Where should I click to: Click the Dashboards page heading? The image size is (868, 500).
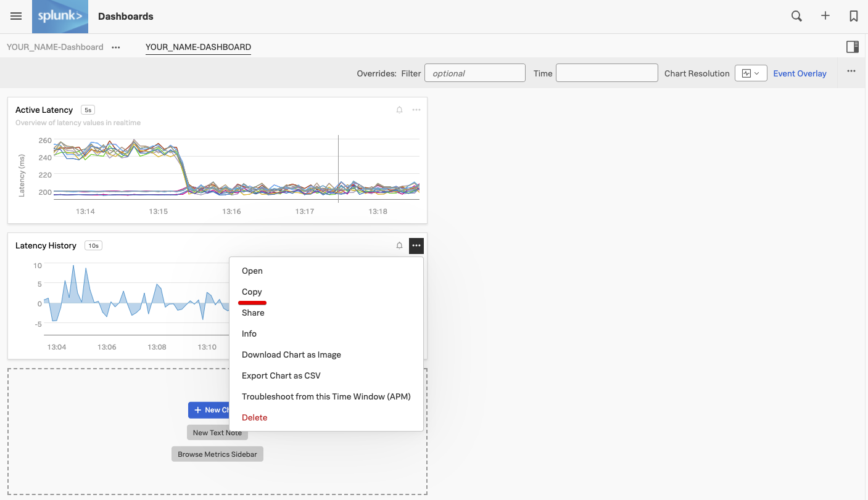[x=126, y=17]
